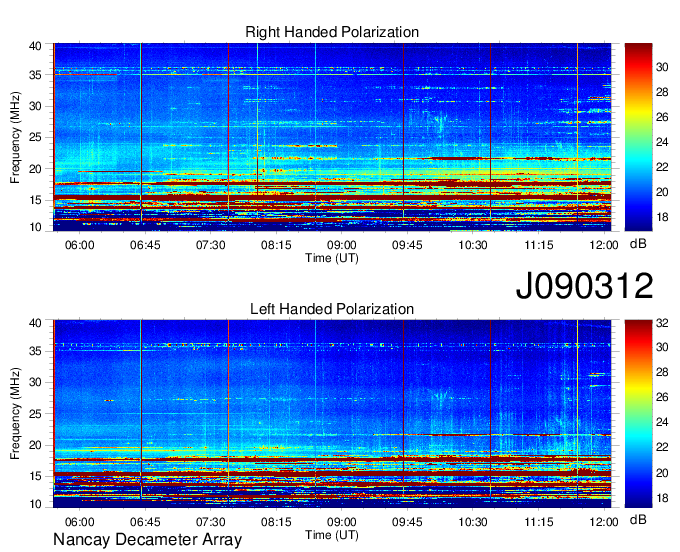Click the 10 MHz tick on upper frequency axis
Screen dimensions: 680x552
tap(35, 227)
